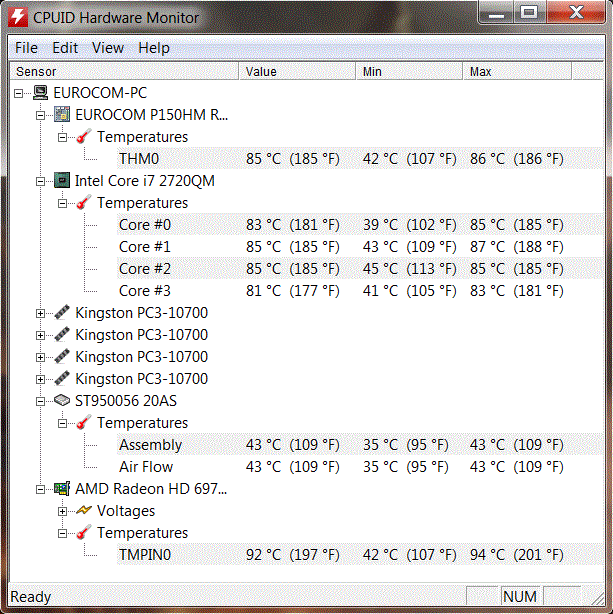The image size is (613, 614).
Task: Click Air Flow min value 35 °C
Action: (x=405, y=466)
